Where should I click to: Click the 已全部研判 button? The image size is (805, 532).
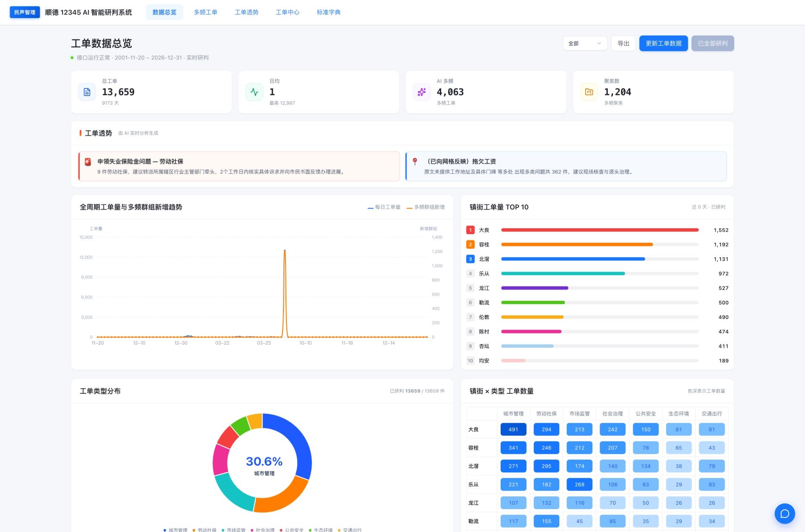click(x=713, y=44)
